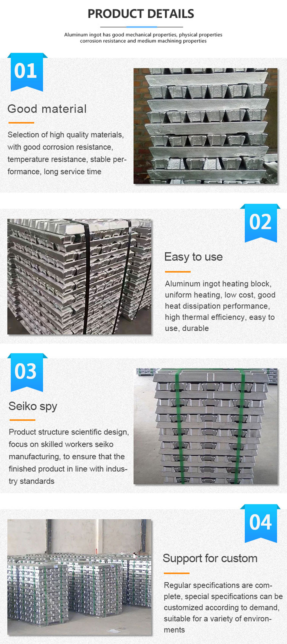This screenshot has height=644, width=287.
Task: Click the Seiko spy heading
Action: [33, 406]
